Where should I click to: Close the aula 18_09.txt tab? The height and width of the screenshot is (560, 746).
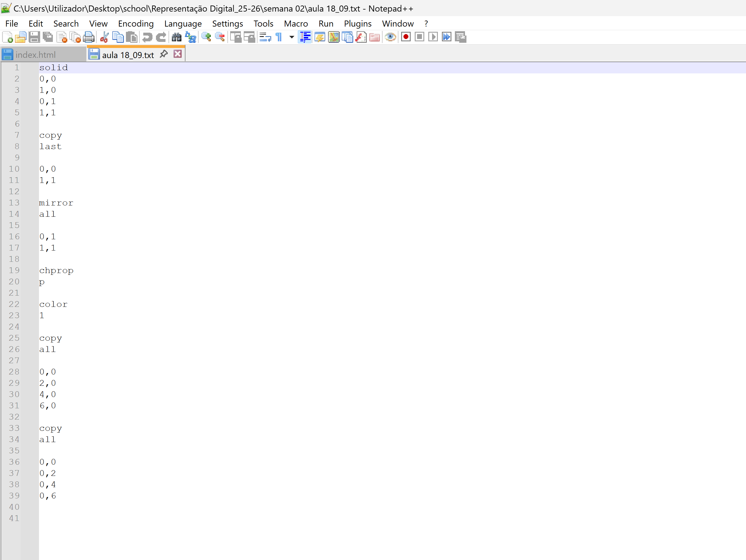[x=178, y=54]
